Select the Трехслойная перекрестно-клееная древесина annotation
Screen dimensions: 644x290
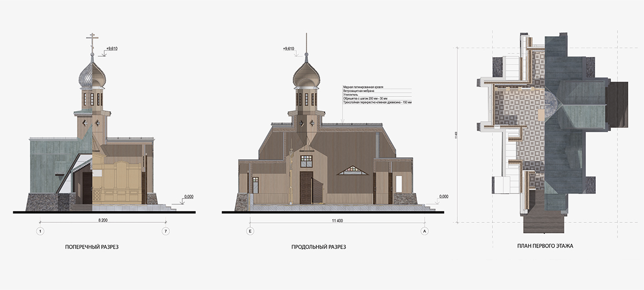pos(378,103)
